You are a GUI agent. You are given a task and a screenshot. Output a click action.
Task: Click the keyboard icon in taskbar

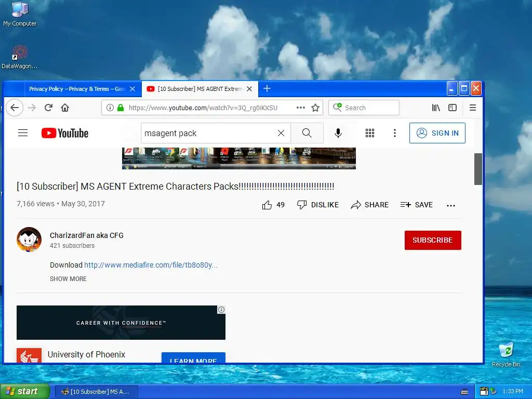coord(464,392)
